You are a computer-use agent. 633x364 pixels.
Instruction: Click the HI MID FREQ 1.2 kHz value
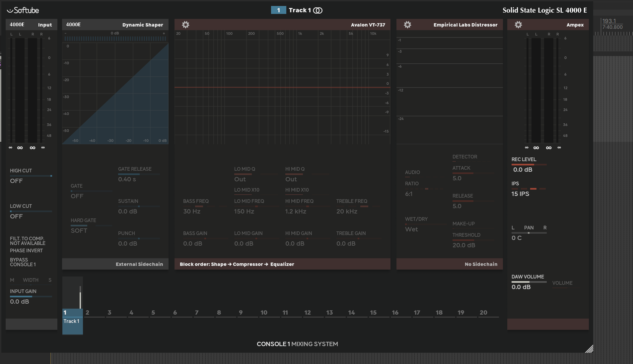(x=296, y=212)
